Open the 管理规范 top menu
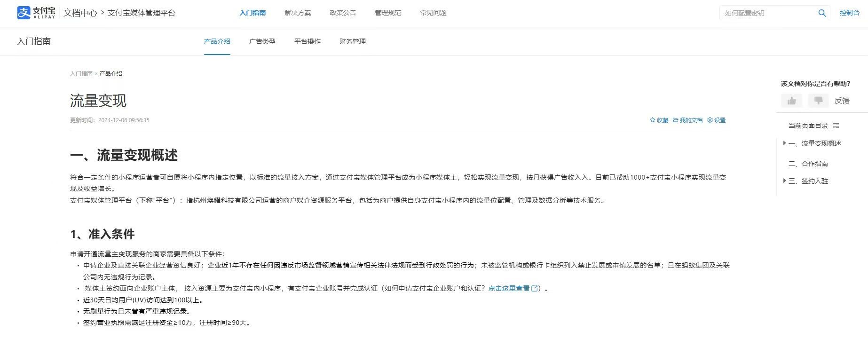The height and width of the screenshot is (347, 868). pyautogui.click(x=388, y=13)
